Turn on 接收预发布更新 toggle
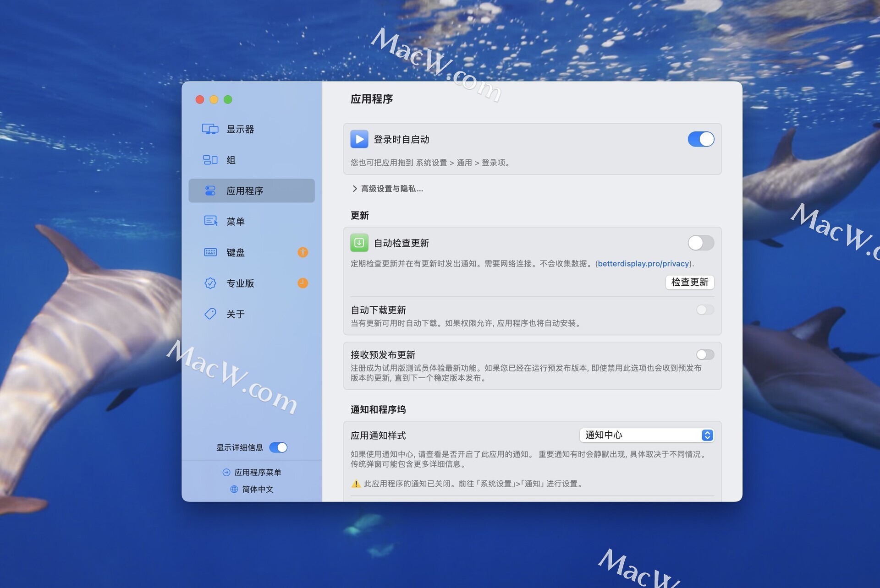 point(704,354)
